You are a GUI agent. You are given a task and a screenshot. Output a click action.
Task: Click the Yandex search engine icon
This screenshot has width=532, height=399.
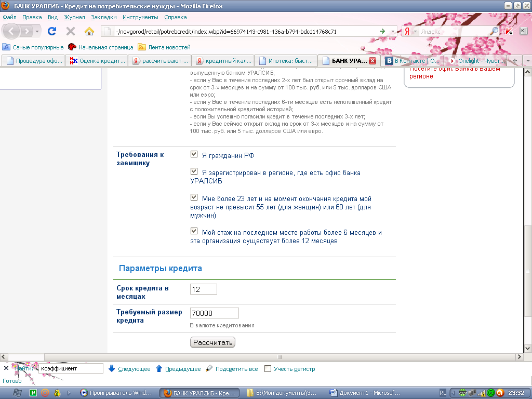[407, 31]
